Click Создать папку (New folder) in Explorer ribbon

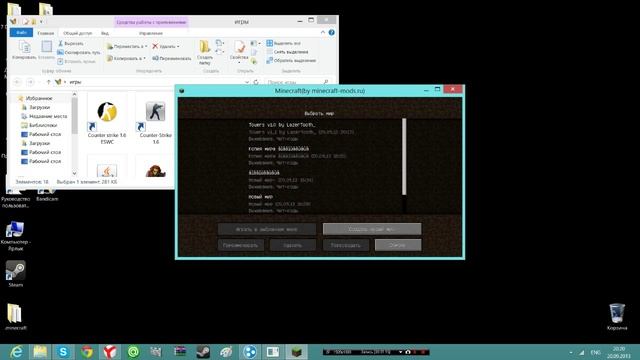(204, 53)
